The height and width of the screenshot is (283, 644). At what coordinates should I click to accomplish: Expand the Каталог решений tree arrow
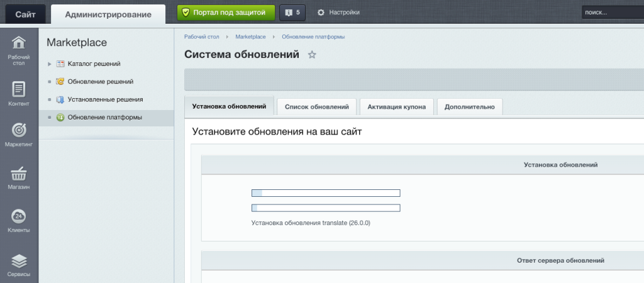coord(50,64)
